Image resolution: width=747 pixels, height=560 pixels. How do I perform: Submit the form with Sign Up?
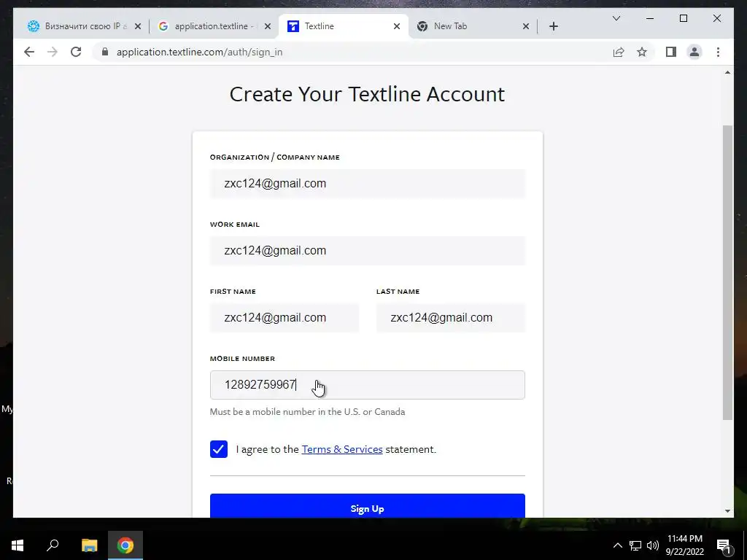coord(368,506)
